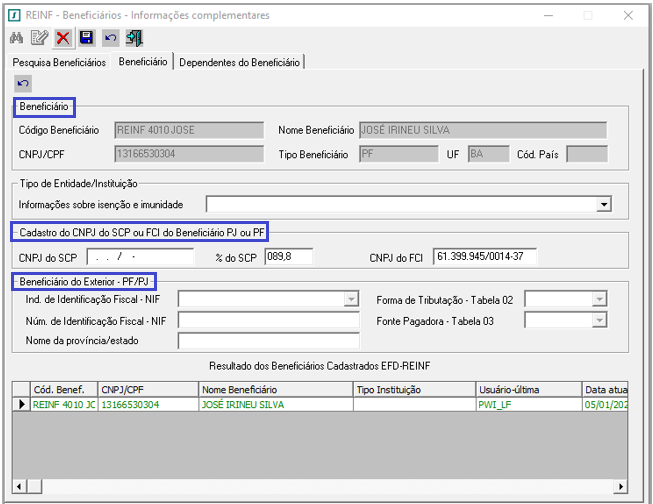This screenshot has width=653, height=504.
Task: Expand Forma de Tributação Tabela 02 dropdown
Action: coord(599,299)
